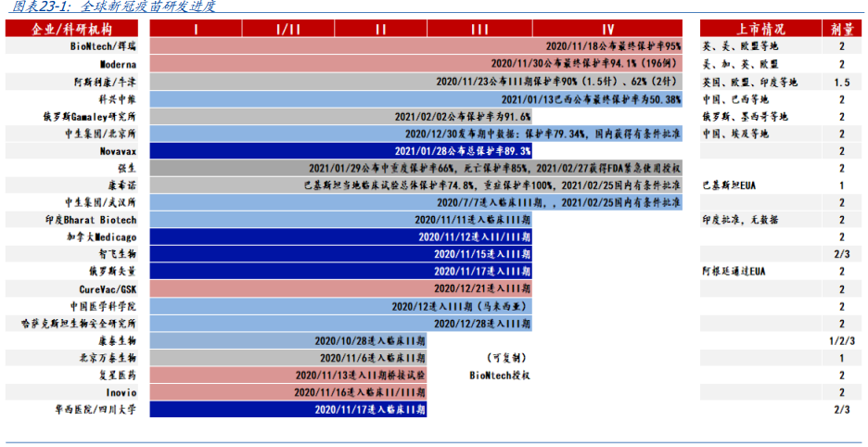868x447 pixels.
Task: Select the market status 英国、欧盟、印度等地
Action: (749, 83)
